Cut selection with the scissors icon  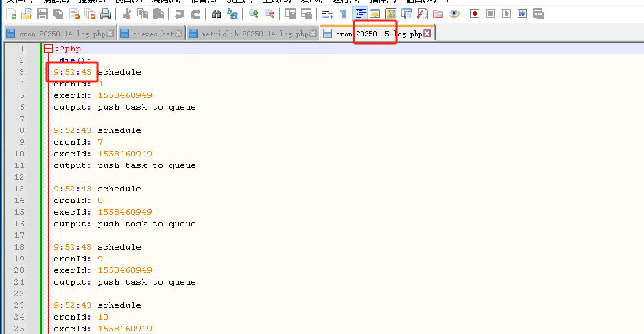[126, 14]
